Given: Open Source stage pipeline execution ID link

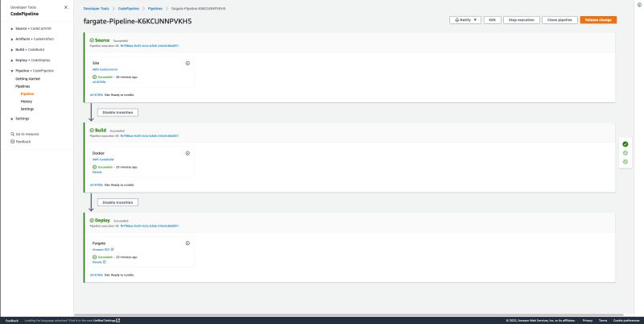Looking at the screenshot, I should pos(150,46).
